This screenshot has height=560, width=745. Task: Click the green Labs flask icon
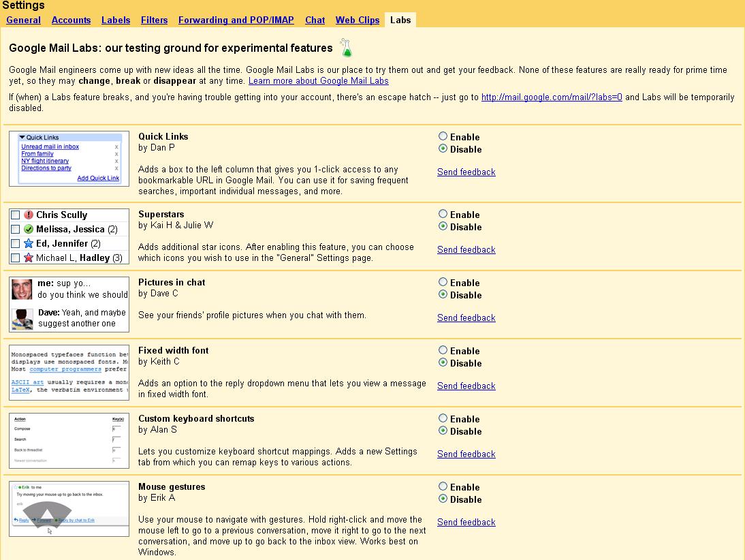point(347,48)
